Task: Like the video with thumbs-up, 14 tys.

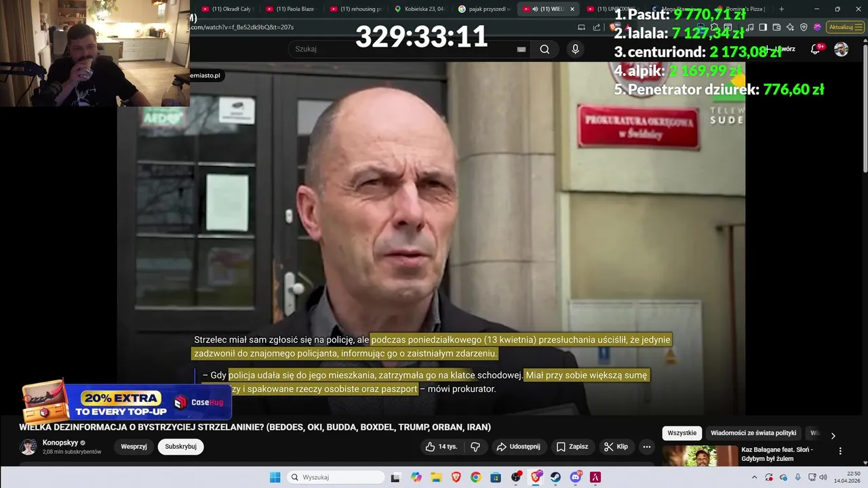Action: tap(441, 447)
